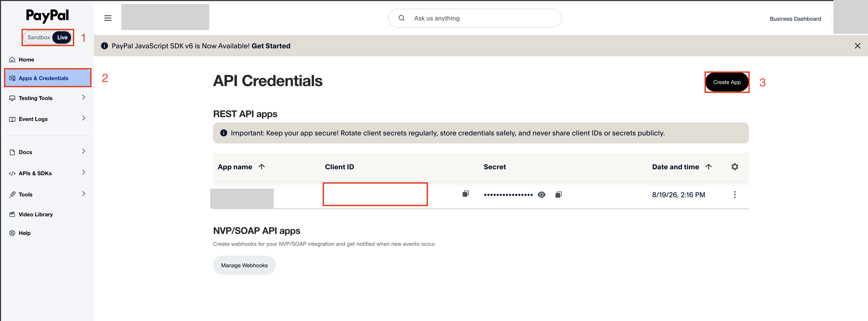
Task: Open table settings gear icon
Action: [735, 167]
